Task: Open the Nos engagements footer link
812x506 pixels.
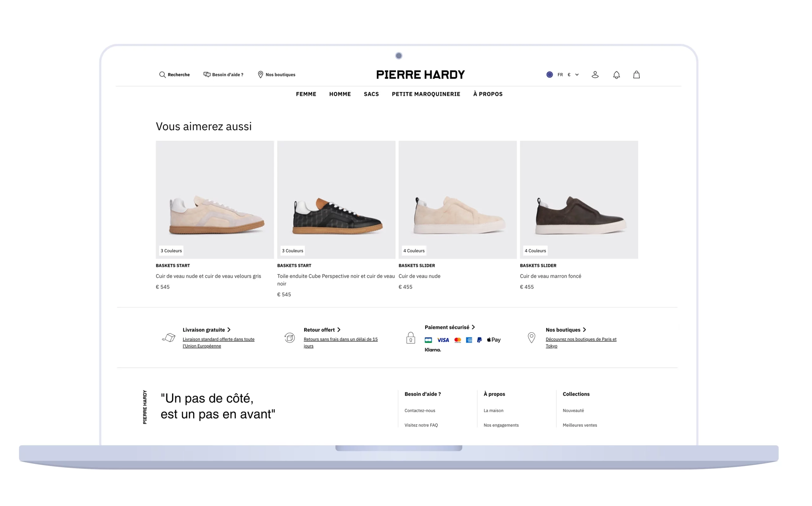Action: pyautogui.click(x=501, y=425)
